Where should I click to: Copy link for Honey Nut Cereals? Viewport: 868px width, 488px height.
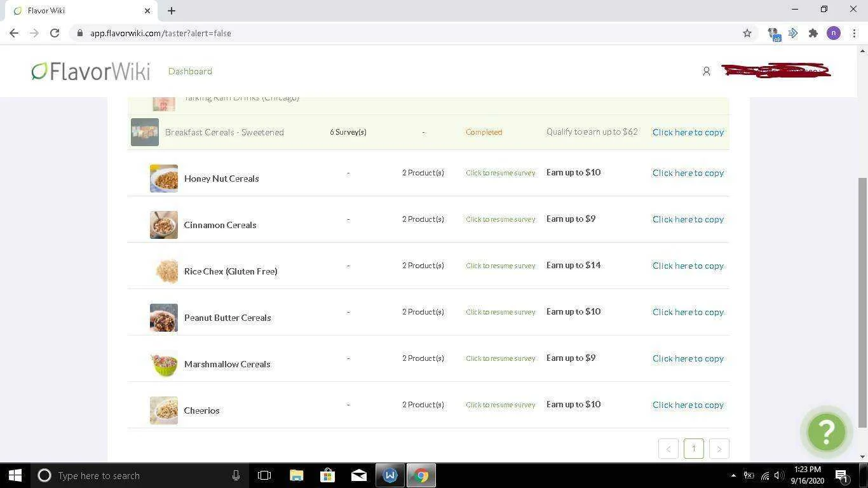[688, 173]
